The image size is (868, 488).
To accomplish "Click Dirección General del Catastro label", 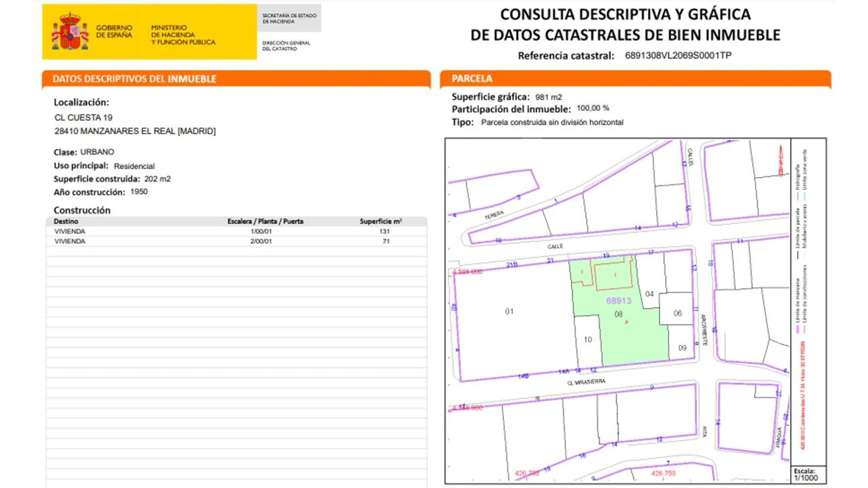I will coord(286,46).
